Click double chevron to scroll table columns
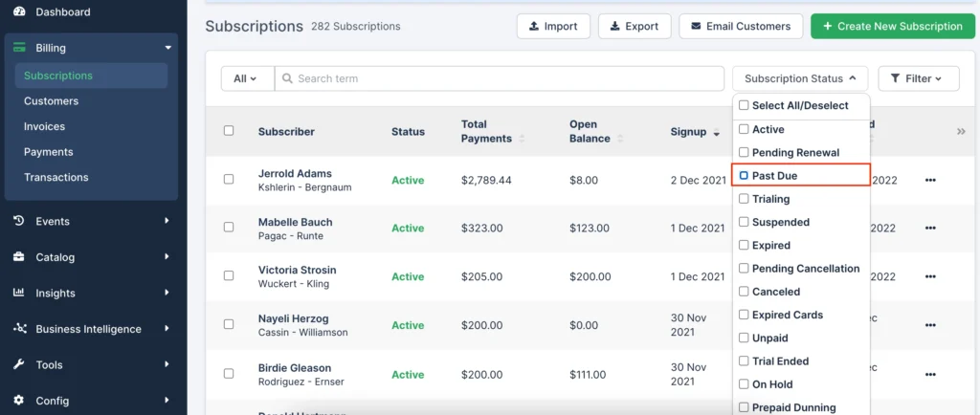The height and width of the screenshot is (415, 980). point(961,132)
